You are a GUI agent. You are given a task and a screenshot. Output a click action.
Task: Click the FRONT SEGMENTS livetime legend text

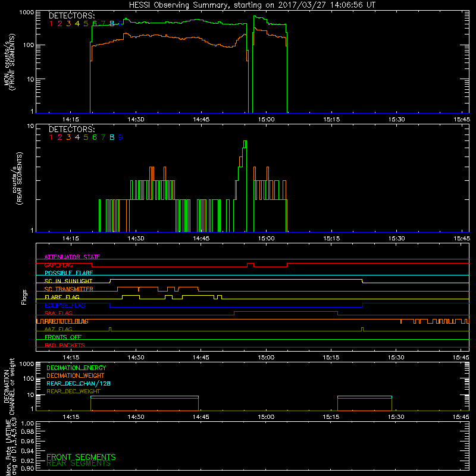tap(81, 457)
